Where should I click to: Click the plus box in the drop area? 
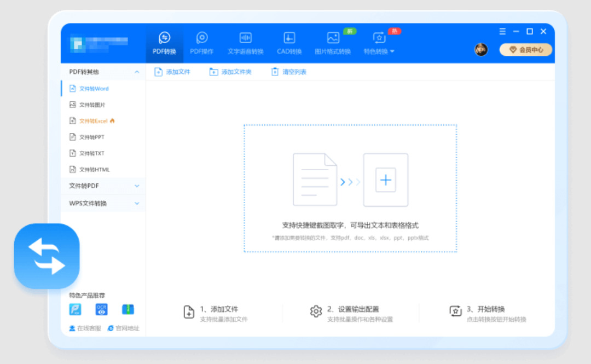click(386, 180)
